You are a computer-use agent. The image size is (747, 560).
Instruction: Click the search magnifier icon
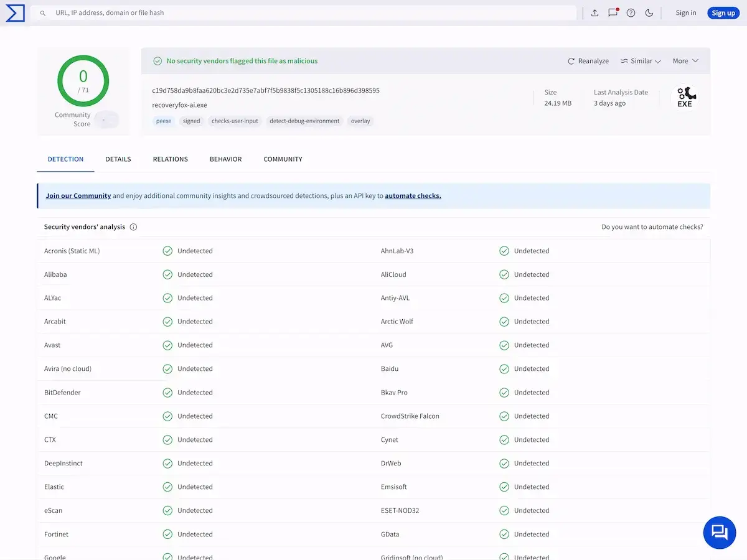pos(43,13)
